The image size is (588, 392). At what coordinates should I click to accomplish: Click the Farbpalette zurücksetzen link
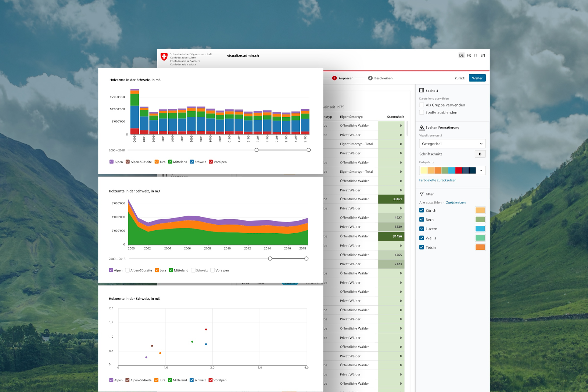point(437,180)
